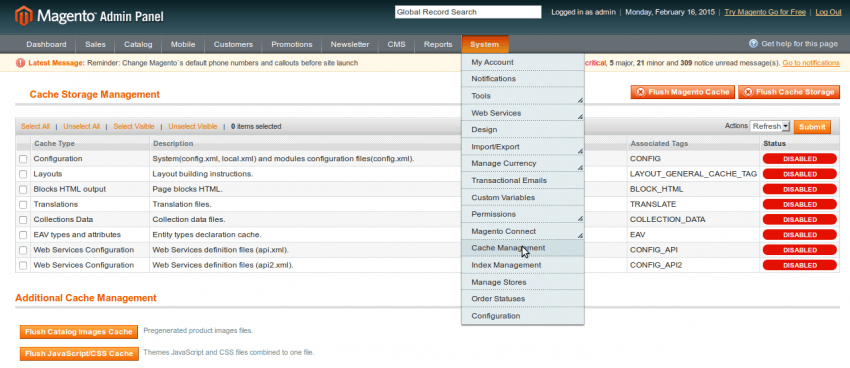Click the Associated Tags column header

659,144
